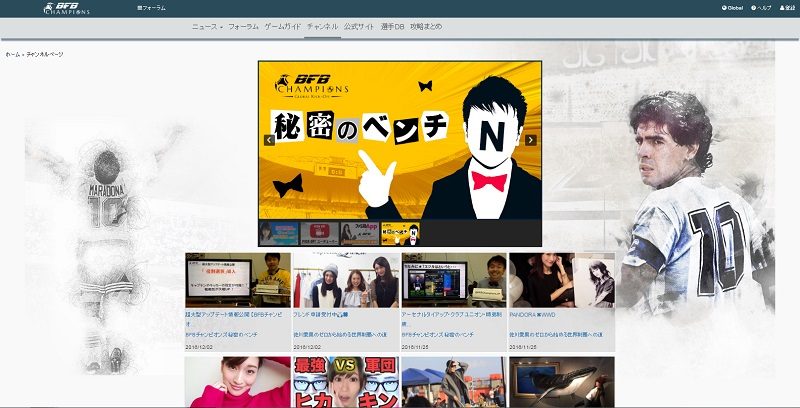Open the ヘルプ help link

[x=762, y=8]
